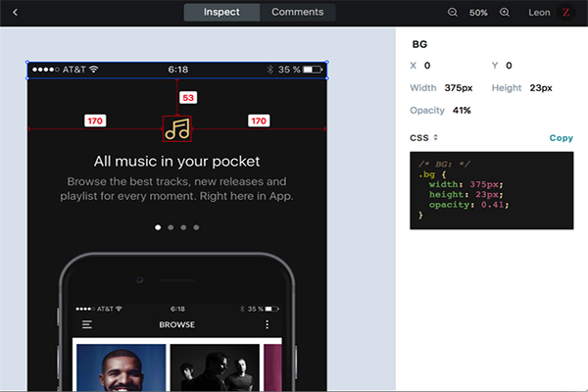This screenshot has width=588, height=392.
Task: Copy the CSS code
Action: [561, 138]
